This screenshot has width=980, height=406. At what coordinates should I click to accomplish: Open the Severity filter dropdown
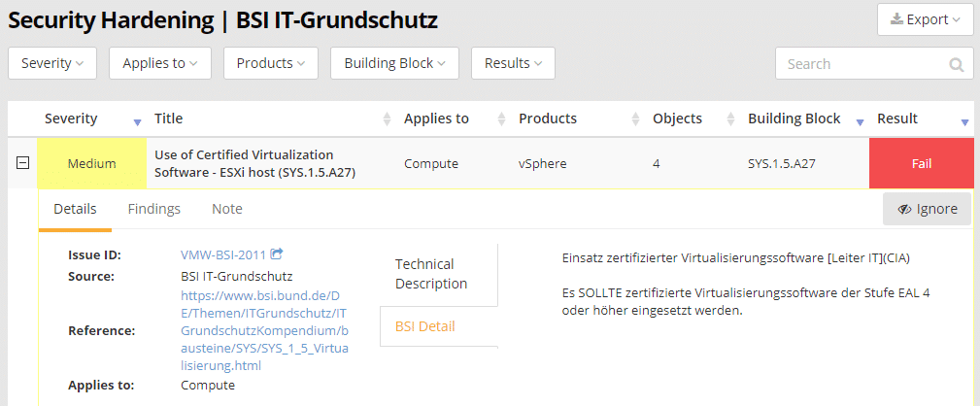[x=52, y=63]
